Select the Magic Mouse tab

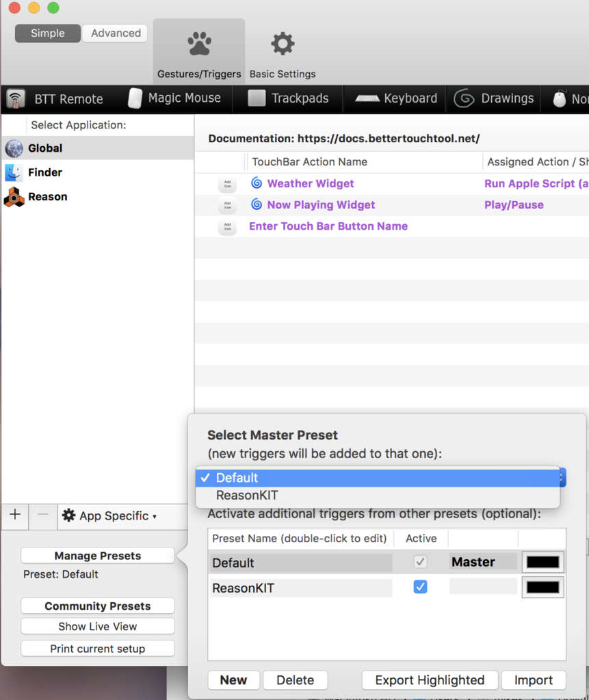click(174, 98)
